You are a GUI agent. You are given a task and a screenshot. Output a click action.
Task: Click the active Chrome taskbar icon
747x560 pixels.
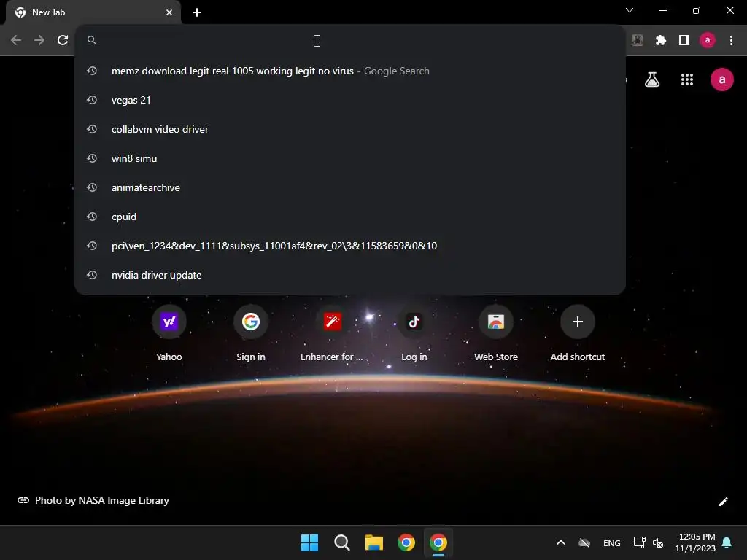coord(438,542)
